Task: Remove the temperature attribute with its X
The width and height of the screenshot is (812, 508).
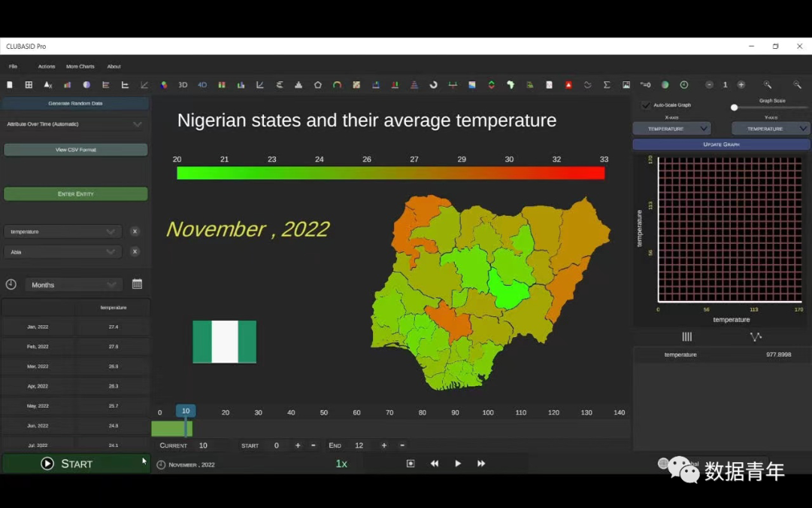Action: (135, 232)
